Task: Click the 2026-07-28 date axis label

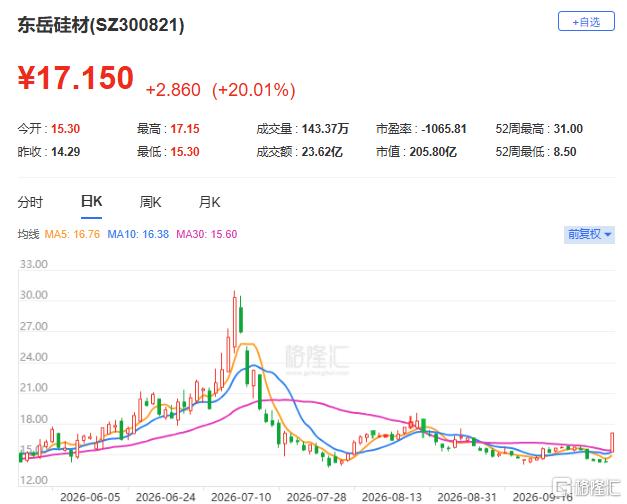Action: 317,497
